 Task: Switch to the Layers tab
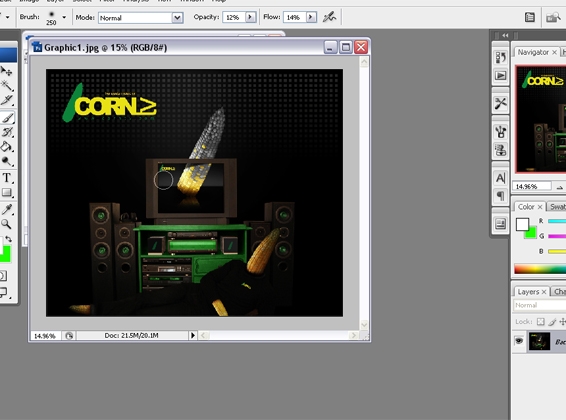coord(528,292)
